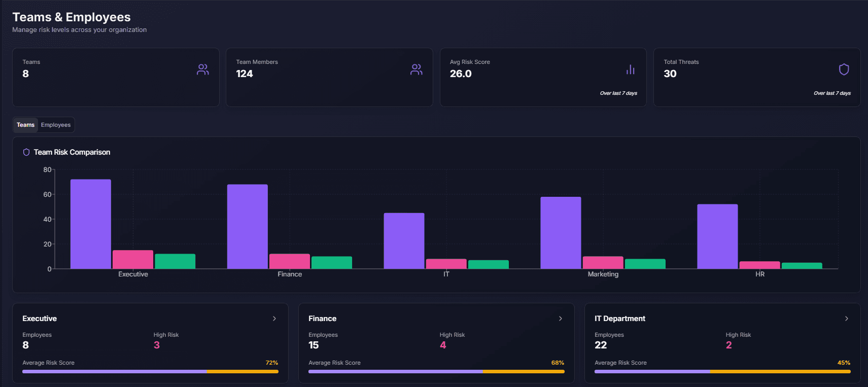868x387 pixels.
Task: Click the HR axis label in chart
Action: (760, 274)
